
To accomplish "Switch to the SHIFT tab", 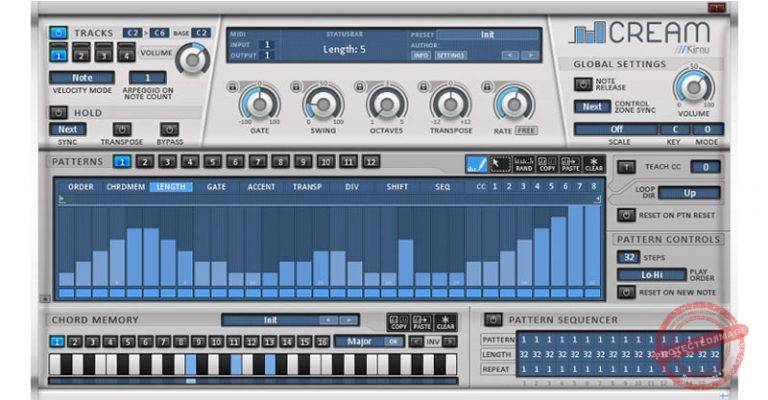I will pos(397,187).
